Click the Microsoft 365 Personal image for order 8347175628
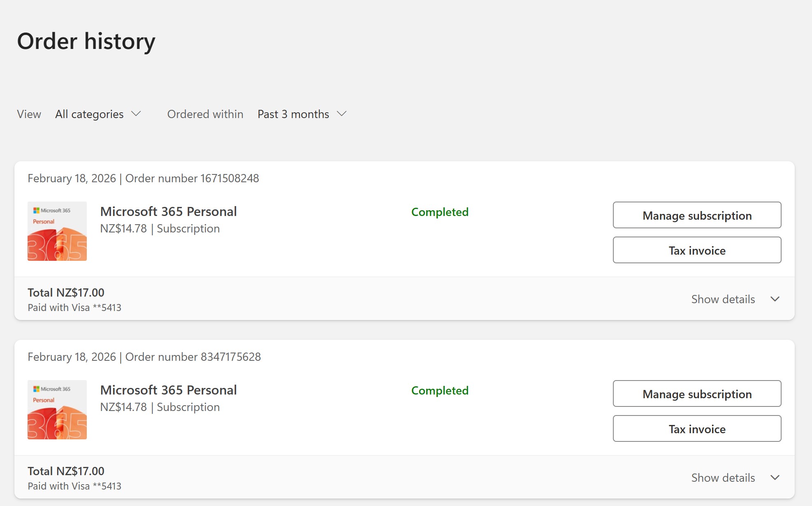812x506 pixels. (x=57, y=410)
